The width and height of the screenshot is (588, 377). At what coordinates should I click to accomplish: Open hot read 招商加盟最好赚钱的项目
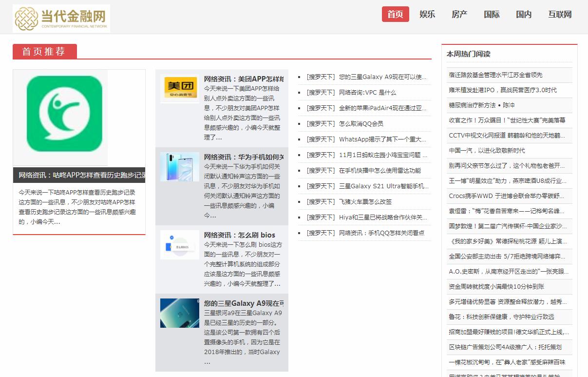click(509, 332)
